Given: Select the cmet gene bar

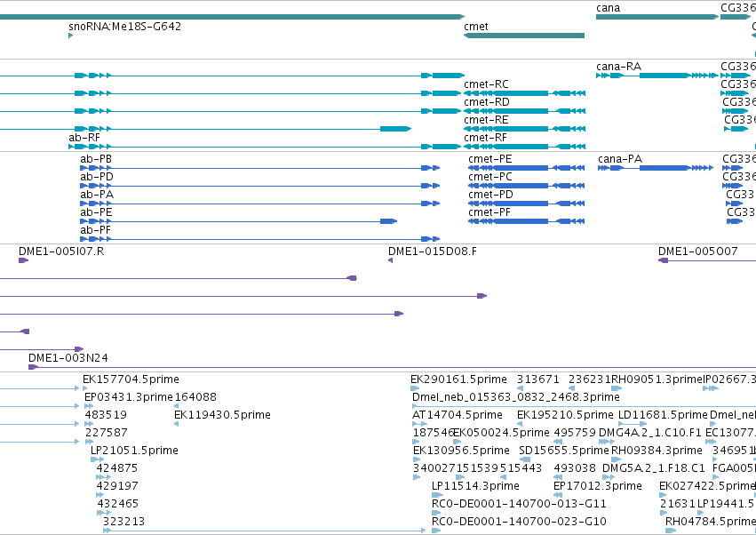Looking at the screenshot, I should click(524, 36).
